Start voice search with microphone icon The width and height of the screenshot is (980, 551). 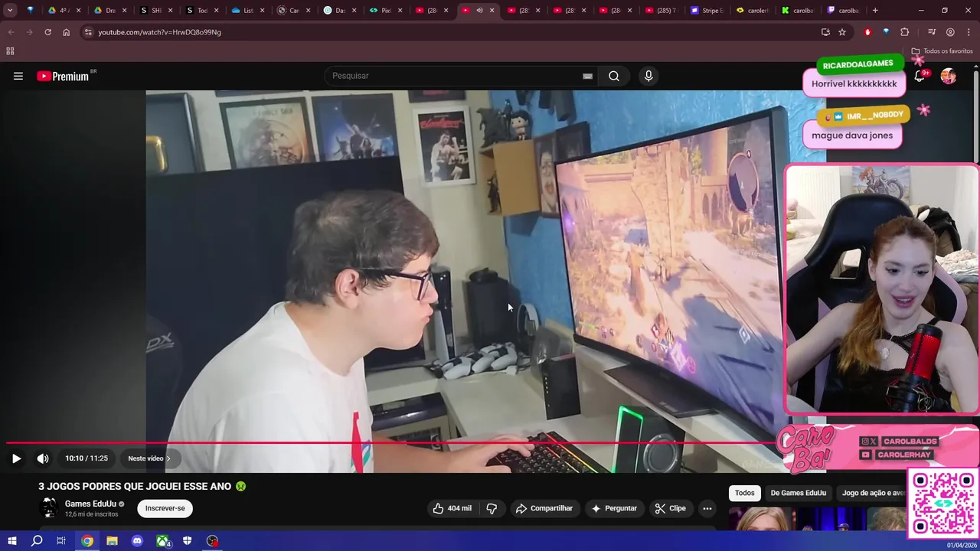coord(648,76)
